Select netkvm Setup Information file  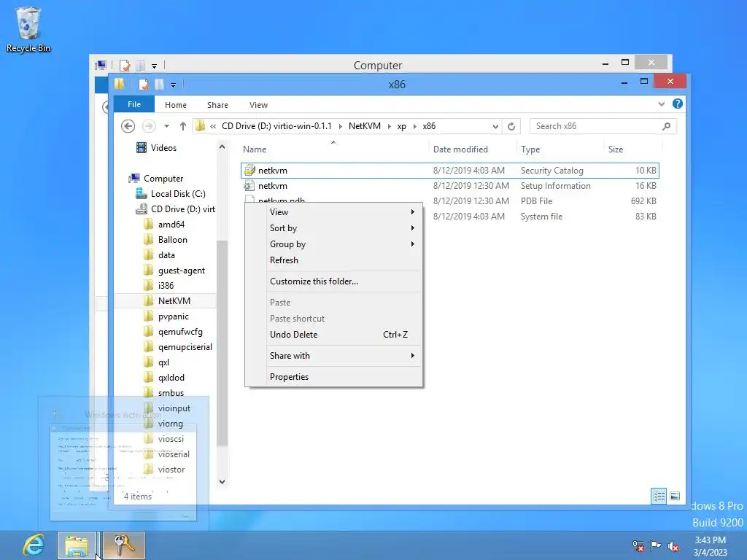coord(449,186)
